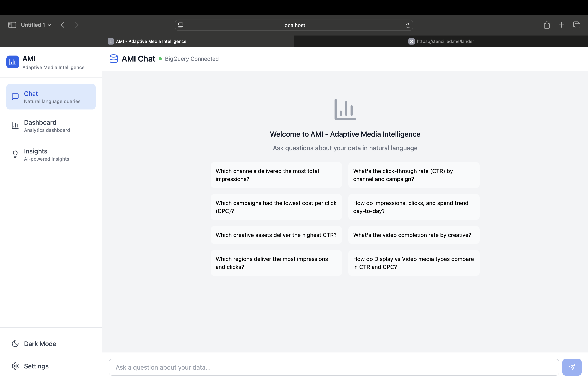Select 'Which creative assets deliver the highest CTR?'
Image resolution: width=588 pixels, height=382 pixels.
(276, 235)
